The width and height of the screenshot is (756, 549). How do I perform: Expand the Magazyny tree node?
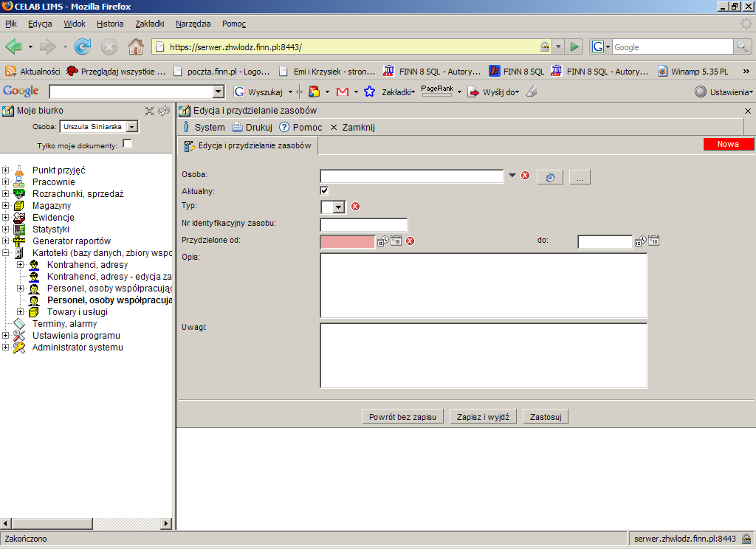(5, 205)
